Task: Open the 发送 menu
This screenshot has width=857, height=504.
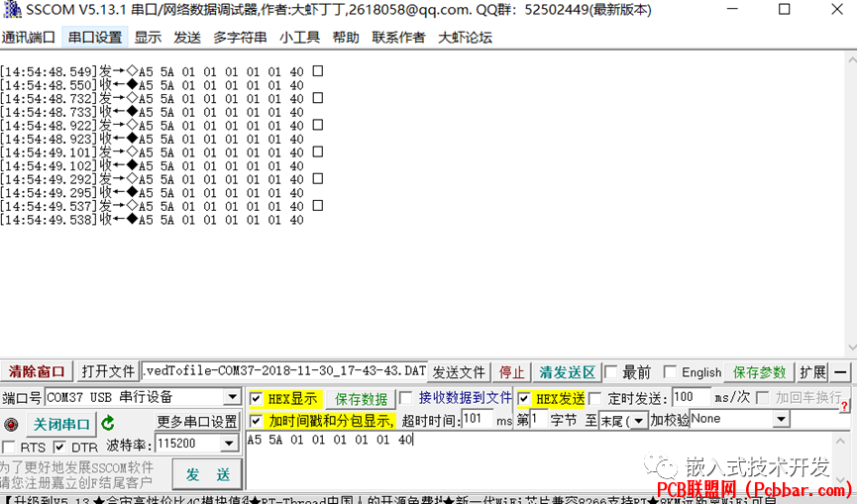Action: click(187, 37)
